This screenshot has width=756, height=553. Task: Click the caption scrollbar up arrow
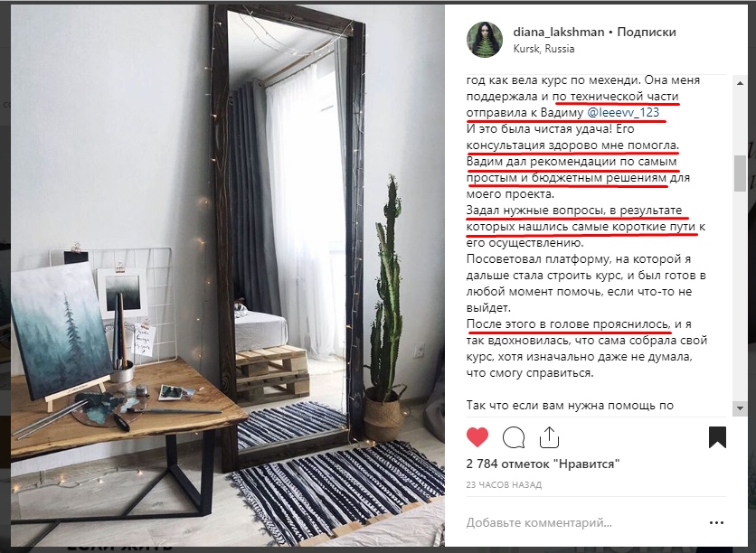coord(740,83)
